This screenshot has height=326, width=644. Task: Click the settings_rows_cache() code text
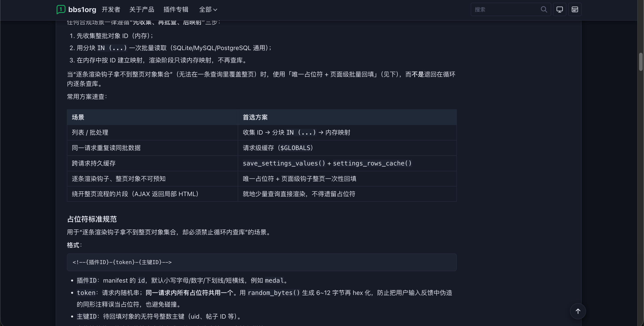372,163
